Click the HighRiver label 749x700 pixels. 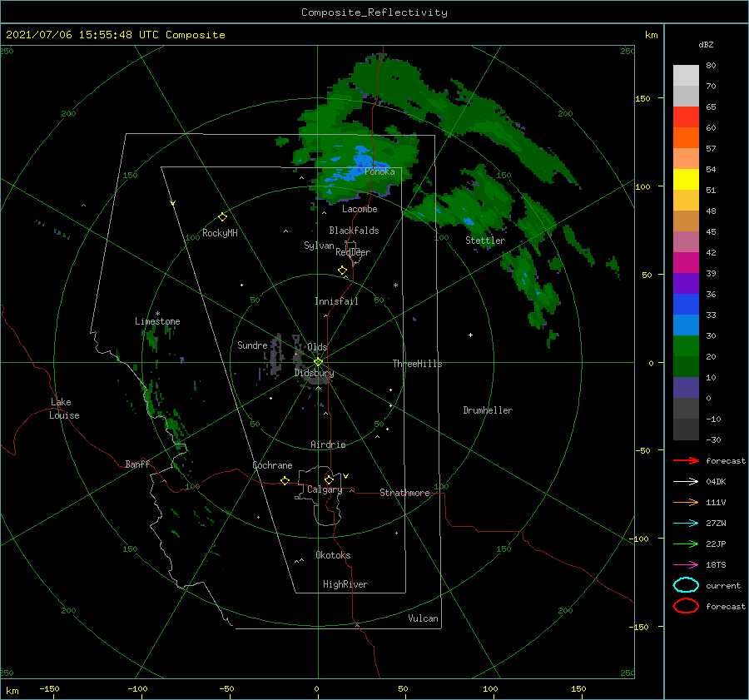[x=345, y=584]
